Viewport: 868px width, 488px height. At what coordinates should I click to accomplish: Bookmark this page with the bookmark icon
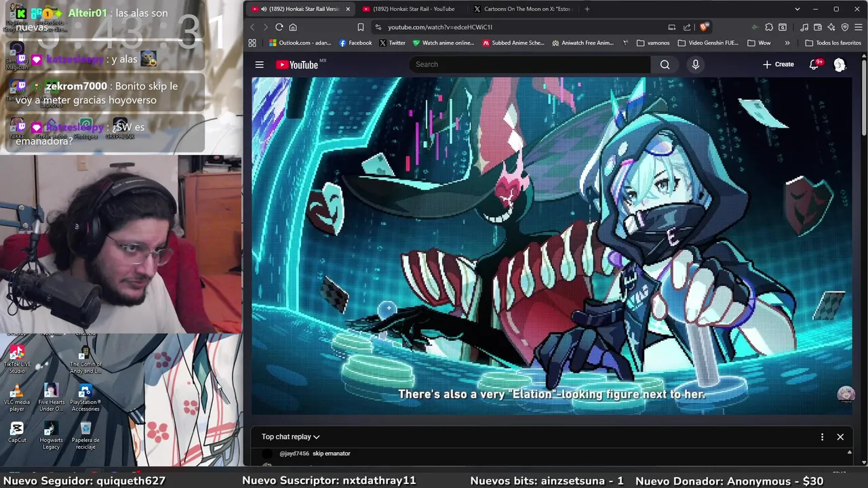(360, 27)
